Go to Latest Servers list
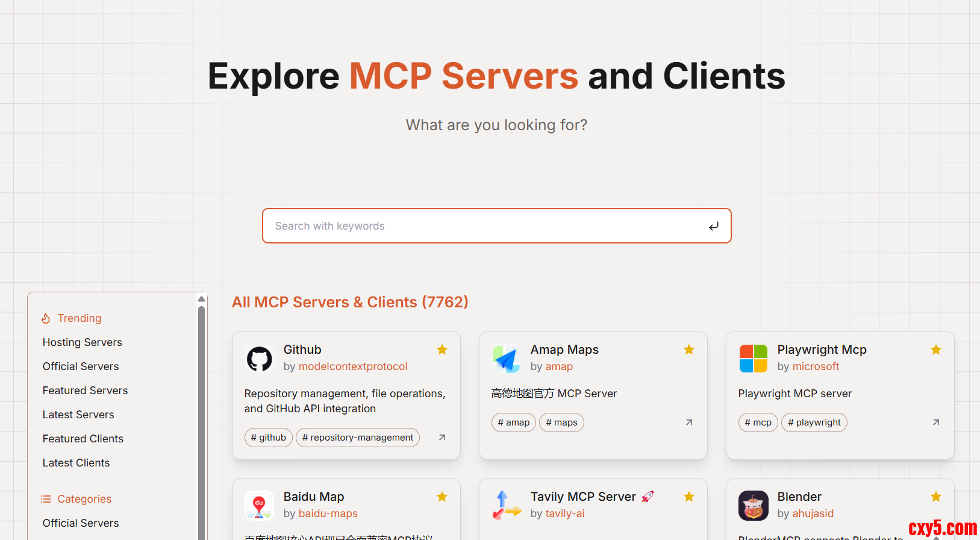980x540 pixels. tap(78, 415)
